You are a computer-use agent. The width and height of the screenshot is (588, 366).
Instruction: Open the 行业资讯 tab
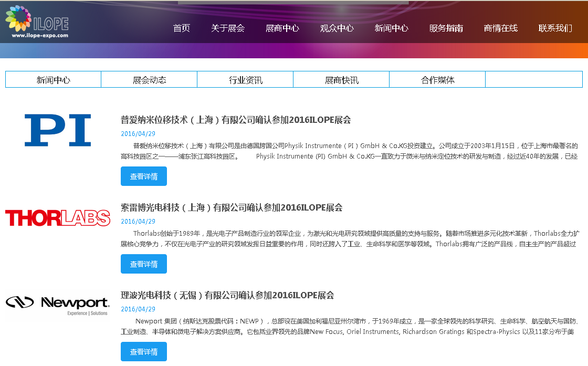[x=245, y=79]
